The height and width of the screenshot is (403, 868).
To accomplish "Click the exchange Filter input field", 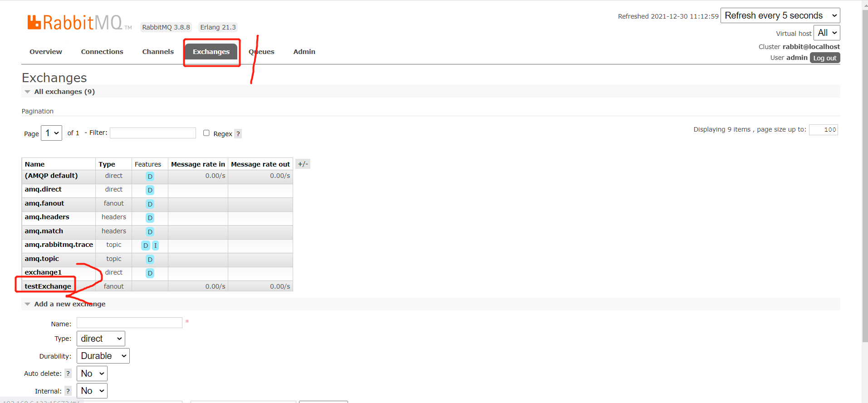I will [153, 133].
